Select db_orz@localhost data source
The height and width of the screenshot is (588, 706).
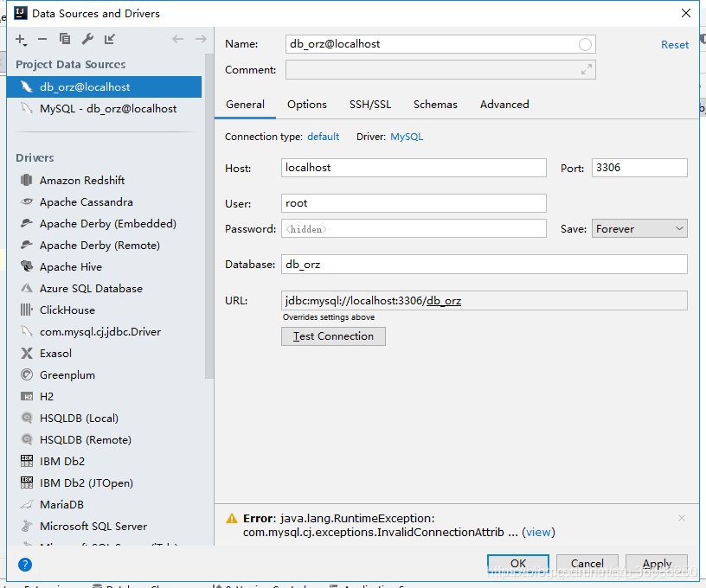(104, 86)
